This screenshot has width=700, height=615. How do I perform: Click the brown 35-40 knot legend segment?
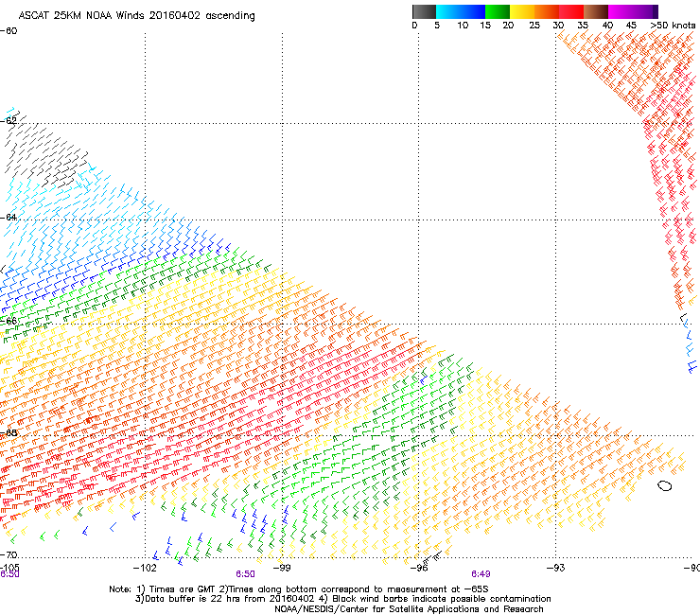pos(596,11)
